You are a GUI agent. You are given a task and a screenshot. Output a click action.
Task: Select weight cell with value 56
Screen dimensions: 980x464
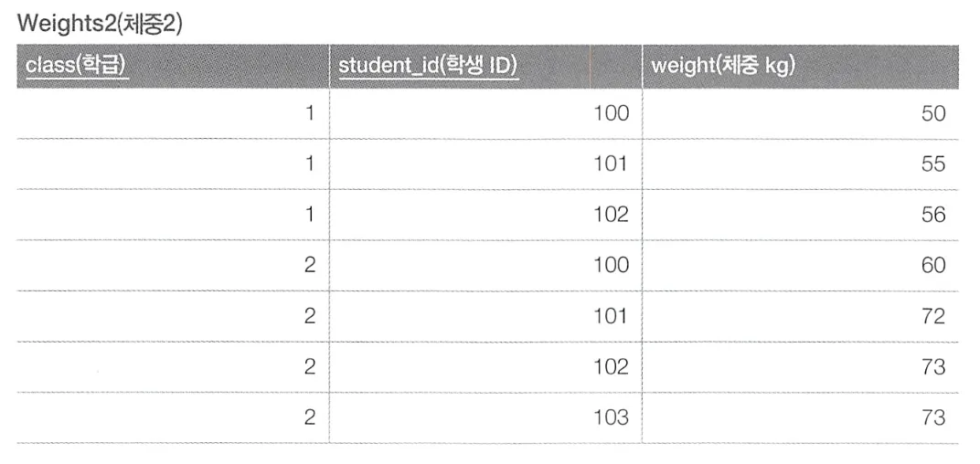click(x=801, y=215)
